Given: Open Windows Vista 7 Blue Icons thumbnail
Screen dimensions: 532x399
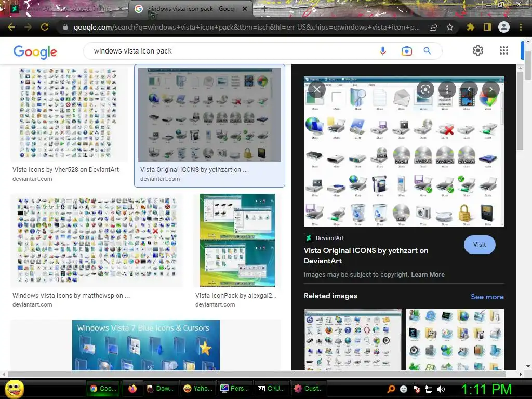Looking at the screenshot, I should pos(146,345).
